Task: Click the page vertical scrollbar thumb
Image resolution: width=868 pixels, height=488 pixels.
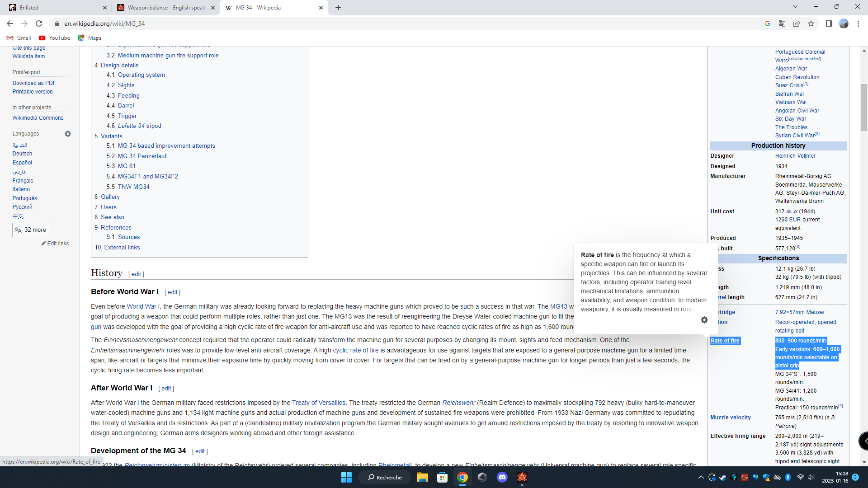Action: [x=864, y=107]
